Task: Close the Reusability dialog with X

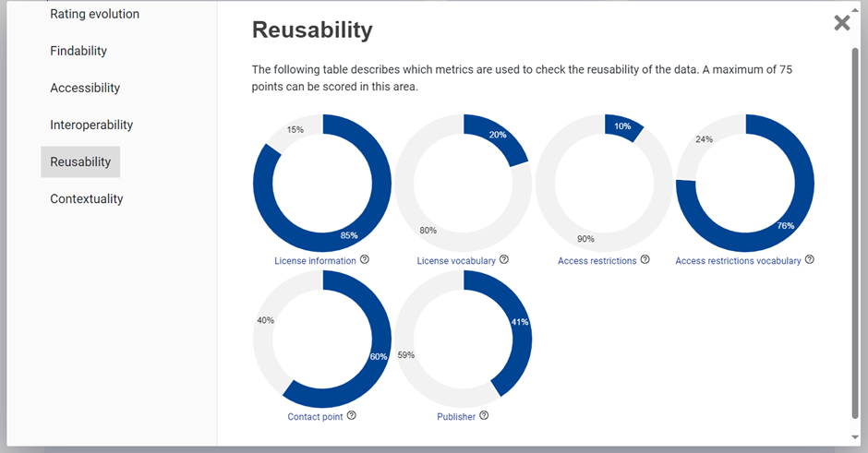Action: pos(842,23)
